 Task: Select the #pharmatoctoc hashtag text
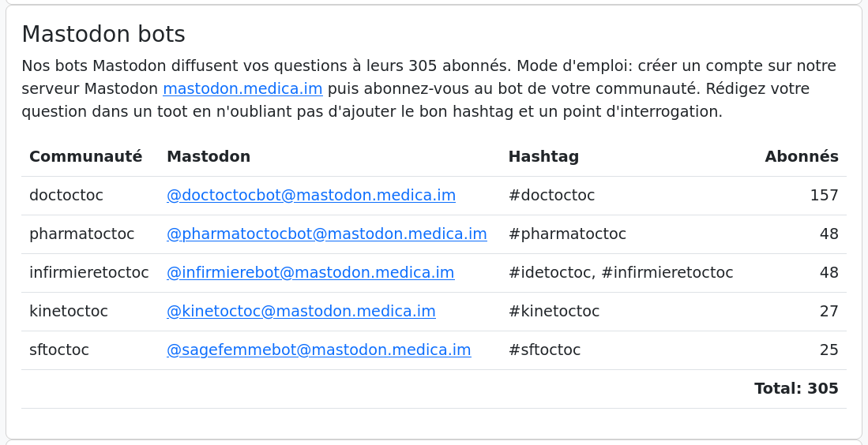coord(567,234)
